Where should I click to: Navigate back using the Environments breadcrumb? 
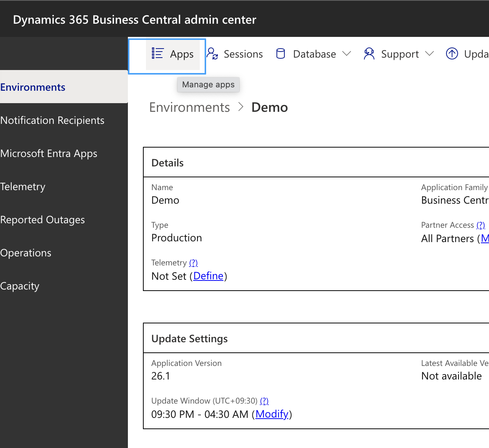click(190, 107)
